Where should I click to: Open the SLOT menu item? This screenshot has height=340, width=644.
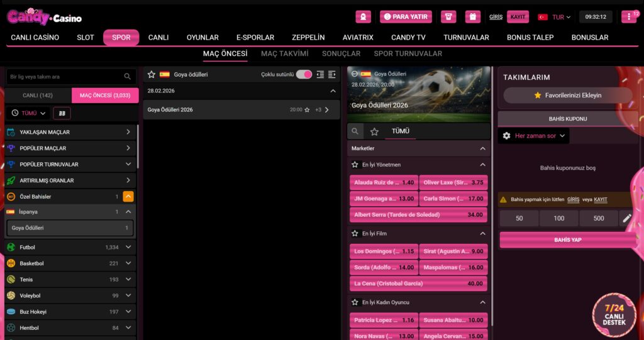86,37
